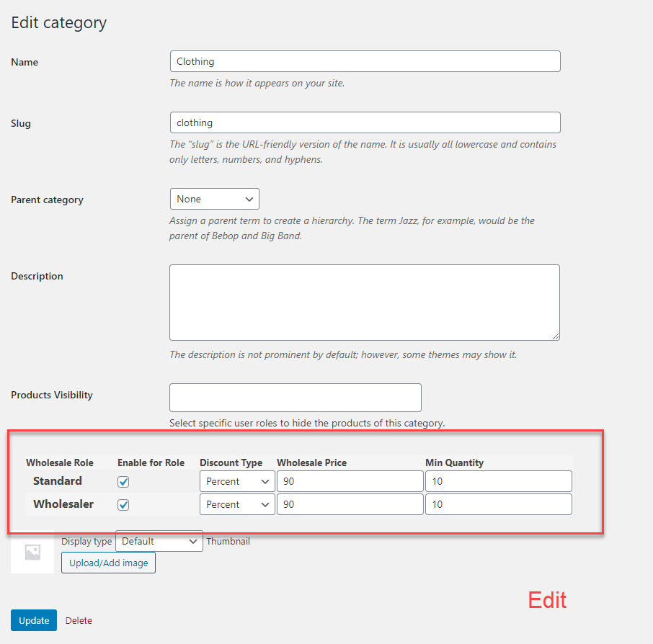Open Discount Type dropdown for Wholesaler role
The height and width of the screenshot is (644, 653).
237,504
